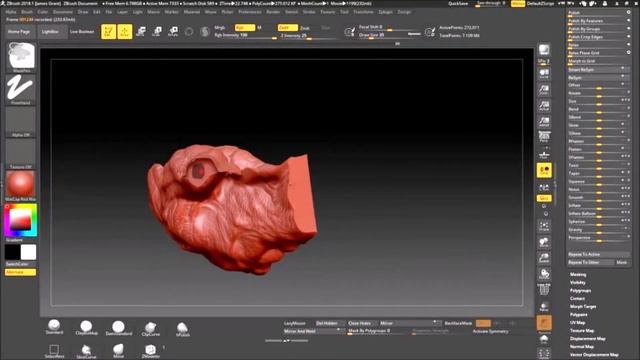Click the Zoom document icon
Viewport: 640px width, 360px height.
(x=544, y=90)
